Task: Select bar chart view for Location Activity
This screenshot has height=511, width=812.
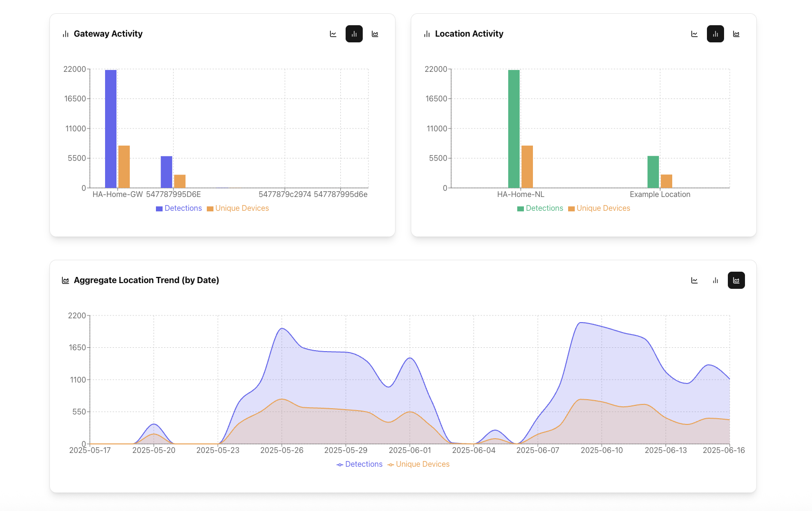Action: point(715,34)
